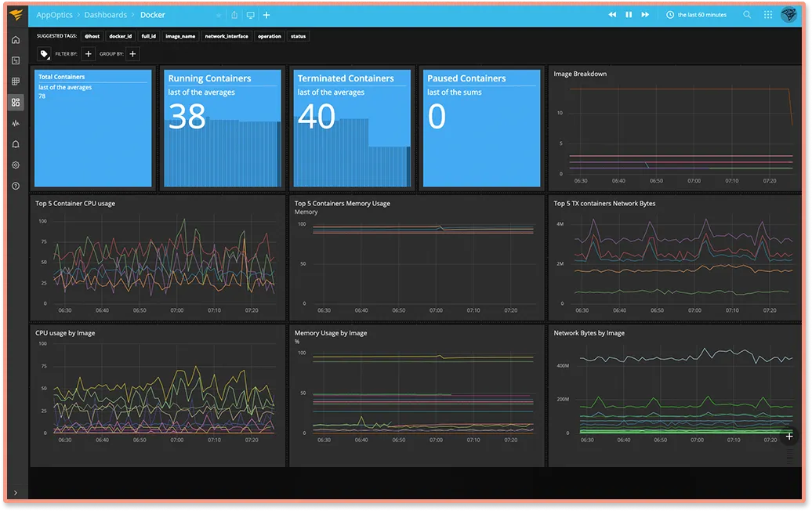812x511 pixels.
Task: Select the Dashboards sidebar icon
Action: coord(16,102)
